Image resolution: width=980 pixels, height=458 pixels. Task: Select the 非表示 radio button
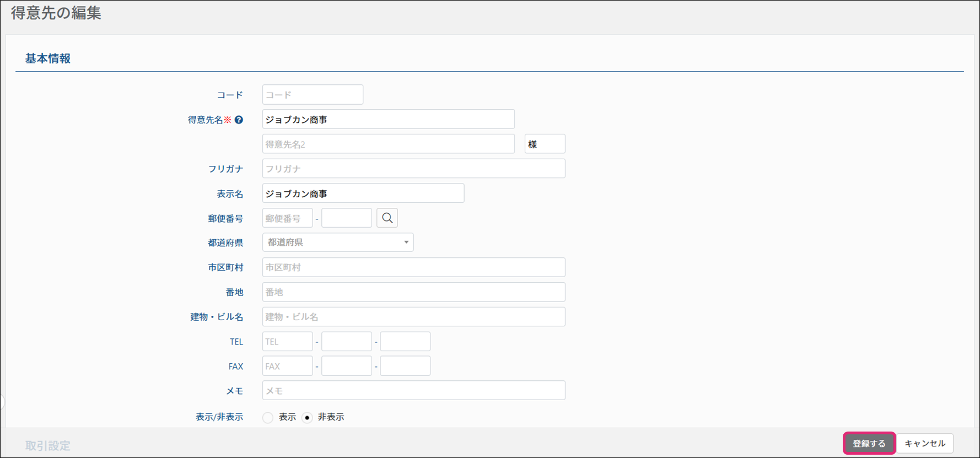(307, 418)
